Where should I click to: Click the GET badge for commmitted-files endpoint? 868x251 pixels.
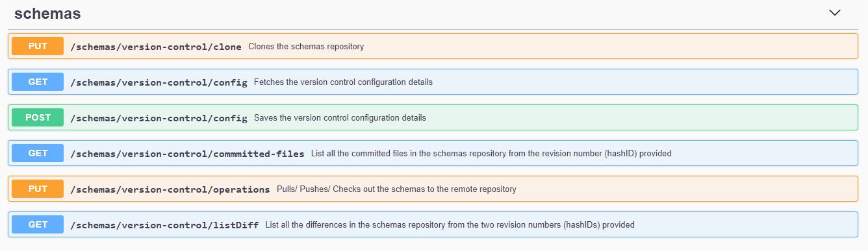38,153
